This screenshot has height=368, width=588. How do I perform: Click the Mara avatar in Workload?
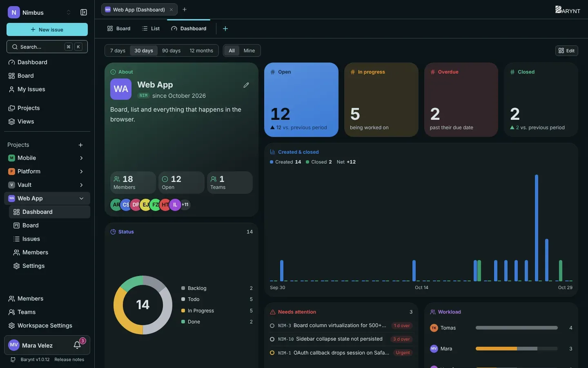(x=434, y=349)
